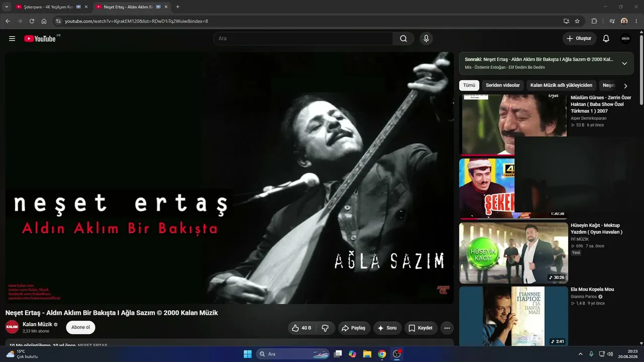The image size is (644, 362).
Task: Start voice search with the microphone
Action: 426,39
